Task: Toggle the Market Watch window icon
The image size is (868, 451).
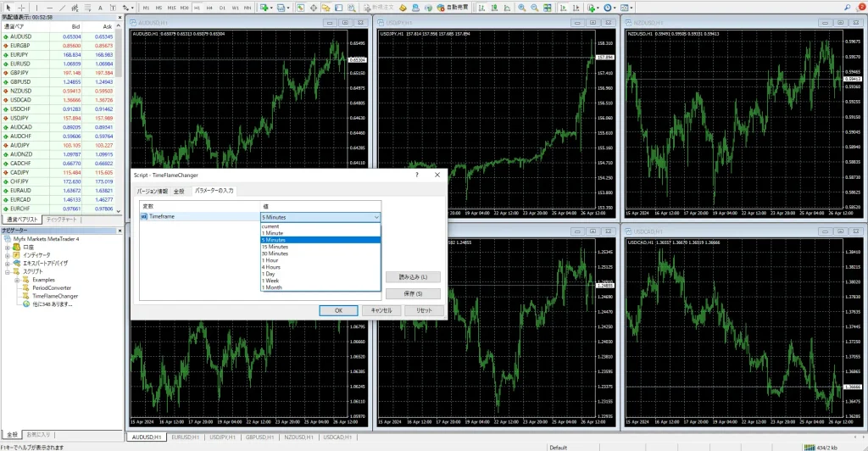Action: coord(300,8)
